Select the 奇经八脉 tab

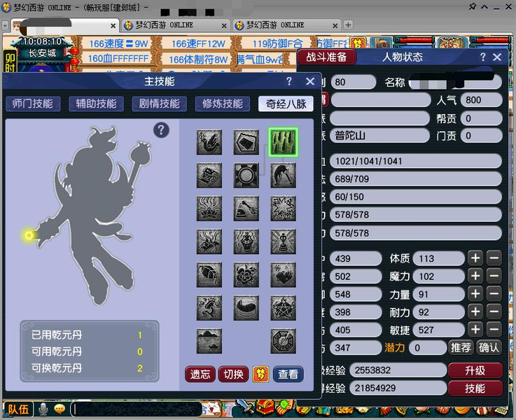(x=286, y=104)
